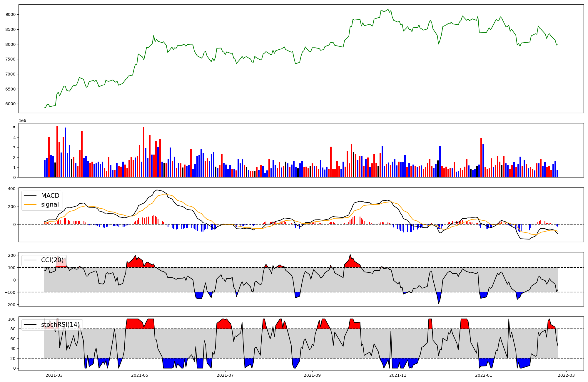Click the -200 tick on CCI axis
Image resolution: width=588 pixels, height=382 pixels.
tap(10, 305)
